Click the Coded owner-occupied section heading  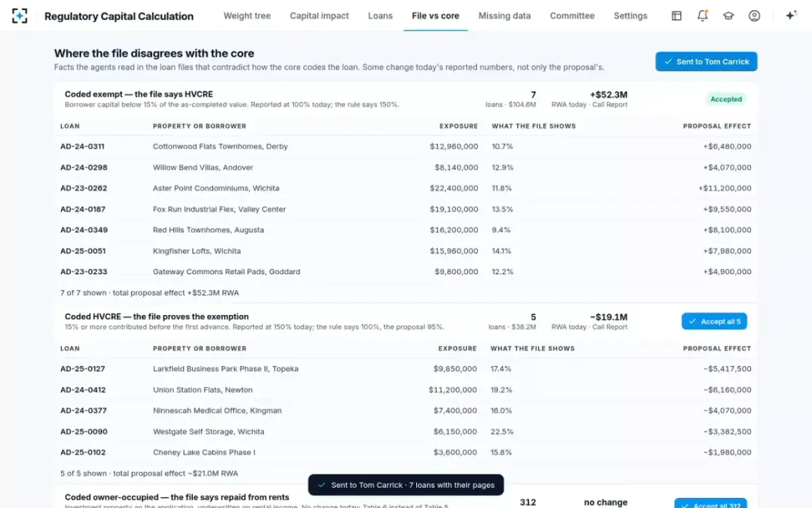coord(177,497)
